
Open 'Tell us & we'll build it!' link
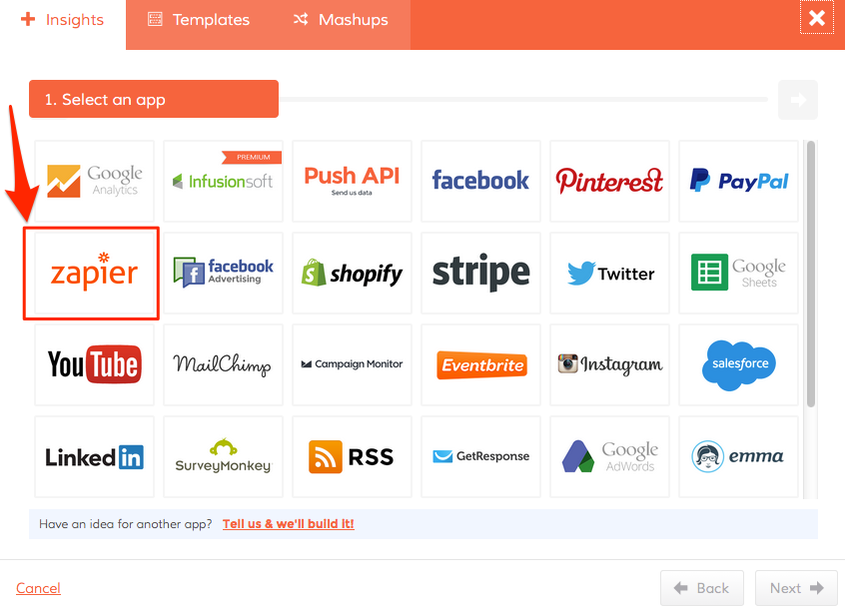click(289, 524)
